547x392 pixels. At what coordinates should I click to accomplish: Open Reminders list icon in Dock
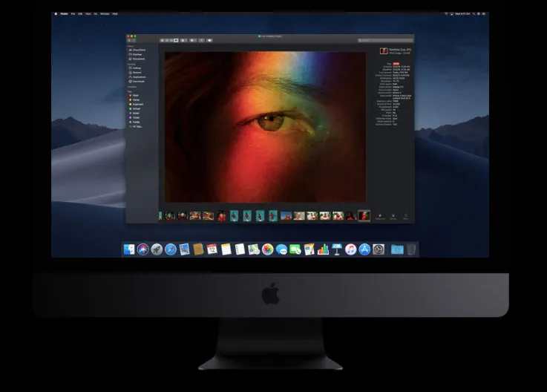(x=240, y=249)
